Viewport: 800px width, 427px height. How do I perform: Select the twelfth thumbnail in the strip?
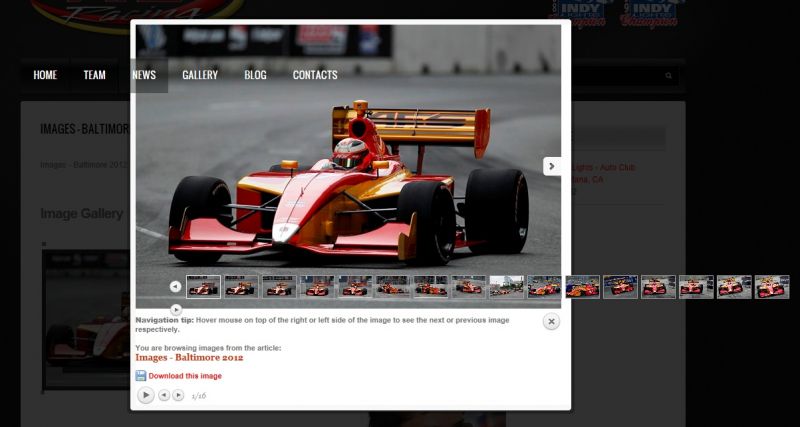coord(620,287)
